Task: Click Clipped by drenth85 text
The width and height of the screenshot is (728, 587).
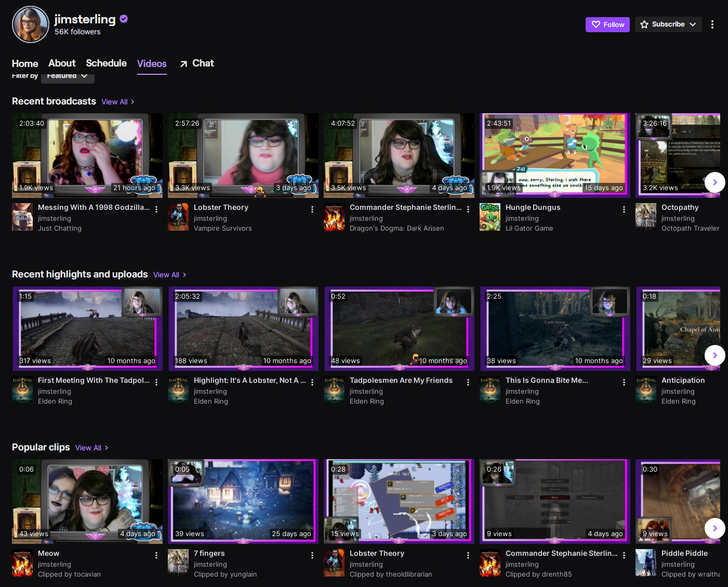Action: click(538, 574)
